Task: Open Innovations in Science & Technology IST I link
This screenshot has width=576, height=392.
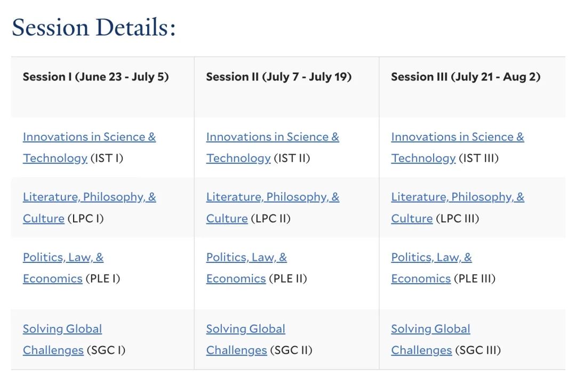Action: point(89,147)
